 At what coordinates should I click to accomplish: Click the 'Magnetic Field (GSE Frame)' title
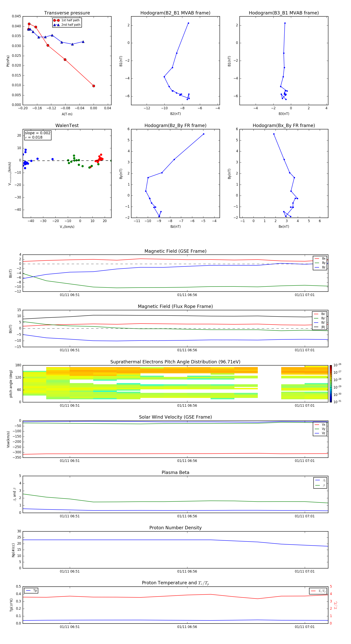(175, 251)
